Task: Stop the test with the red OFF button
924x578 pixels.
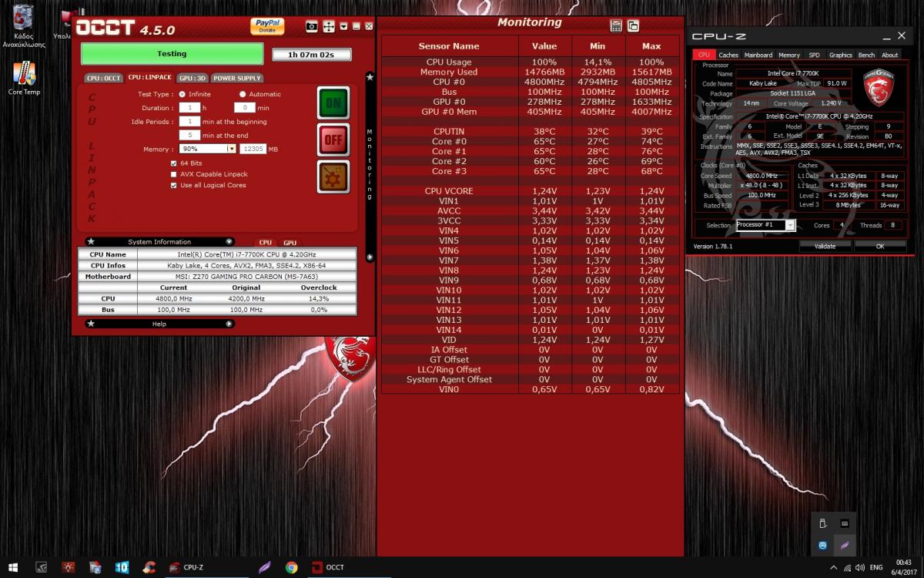Action: click(x=333, y=139)
